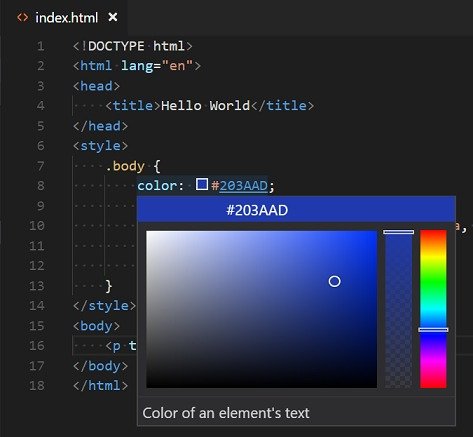Click line number 8 in the gutter

[x=40, y=186]
